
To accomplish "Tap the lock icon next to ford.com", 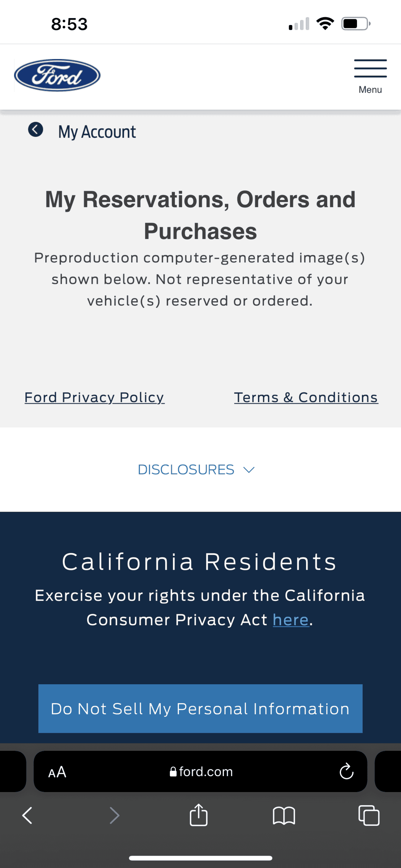I will pos(173,772).
